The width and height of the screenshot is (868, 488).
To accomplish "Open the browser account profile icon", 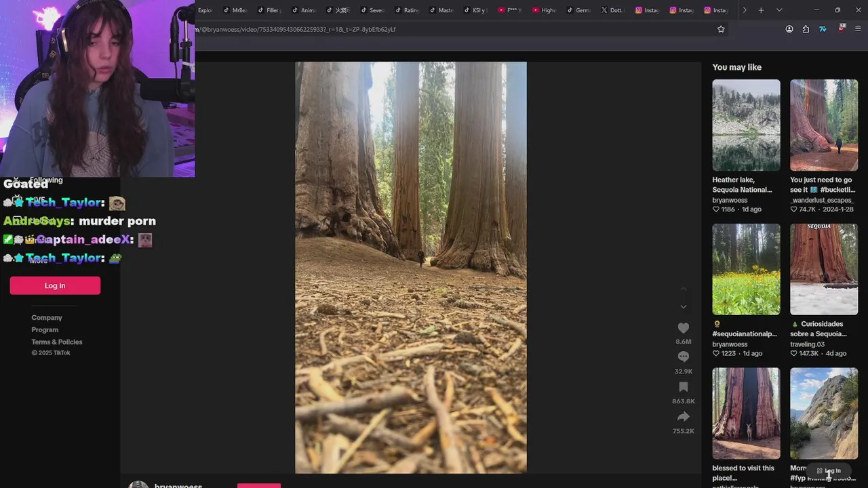I will tap(789, 29).
